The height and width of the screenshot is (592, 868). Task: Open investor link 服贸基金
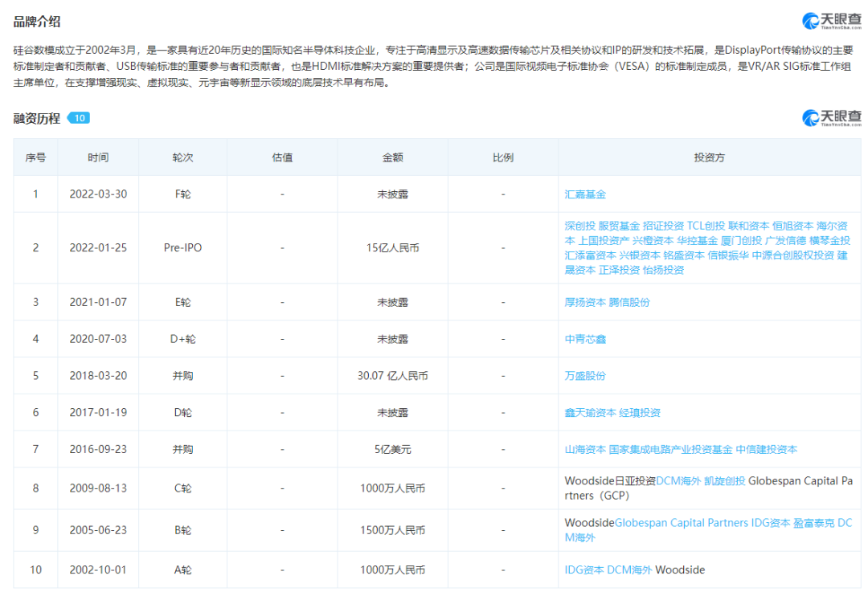(619, 226)
